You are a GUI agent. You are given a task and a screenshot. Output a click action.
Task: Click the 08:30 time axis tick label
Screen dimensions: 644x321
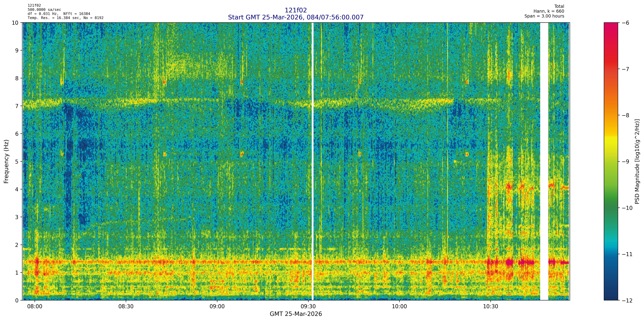tap(126, 306)
